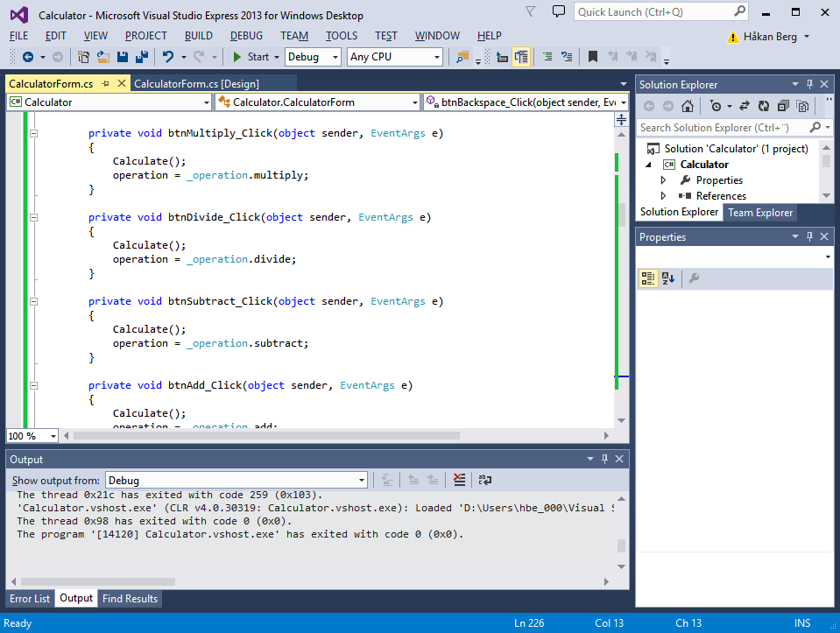Open the 100 % zoom dropdown
The image size is (840, 633).
click(x=32, y=436)
